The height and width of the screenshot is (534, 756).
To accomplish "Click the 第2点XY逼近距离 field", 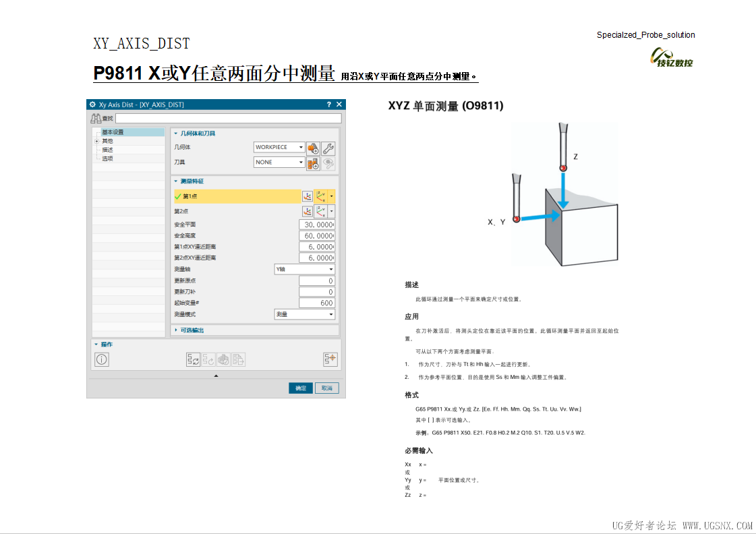I will coord(317,258).
